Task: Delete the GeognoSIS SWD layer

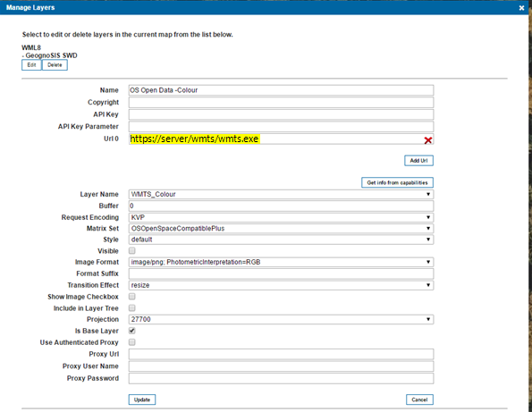Action: [x=55, y=65]
